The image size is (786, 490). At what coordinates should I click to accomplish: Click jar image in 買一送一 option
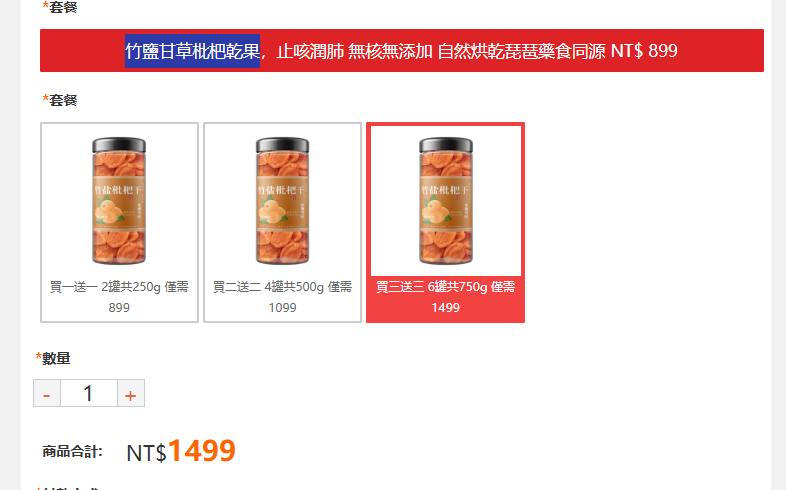pyautogui.click(x=119, y=200)
